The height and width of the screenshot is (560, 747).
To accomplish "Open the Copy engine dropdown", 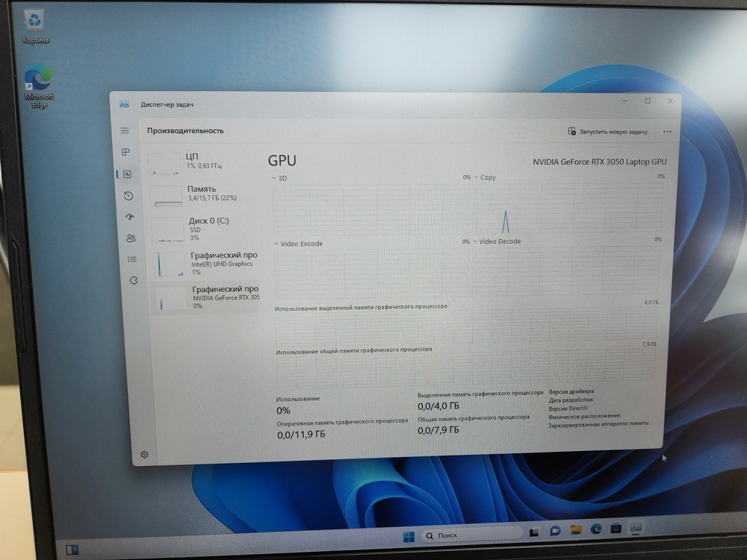I will click(x=485, y=177).
